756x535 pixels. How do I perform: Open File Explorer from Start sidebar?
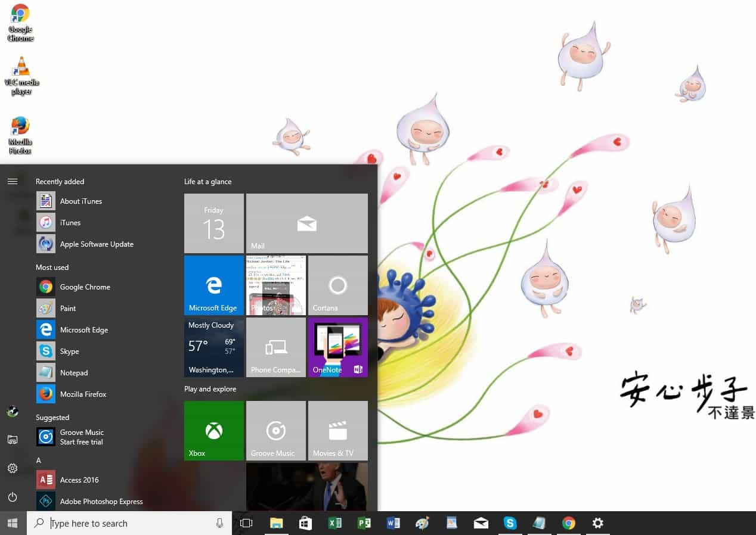pyautogui.click(x=13, y=440)
